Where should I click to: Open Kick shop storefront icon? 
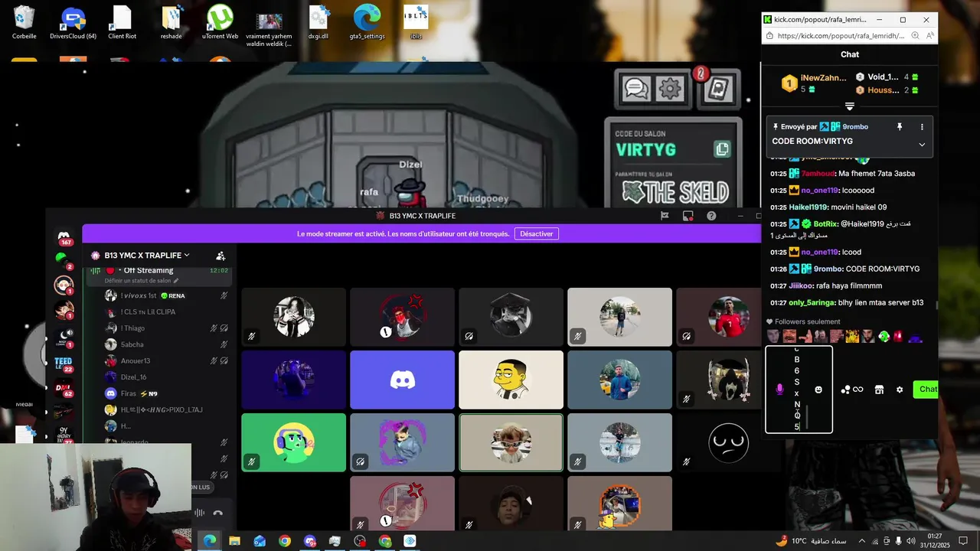pos(879,390)
